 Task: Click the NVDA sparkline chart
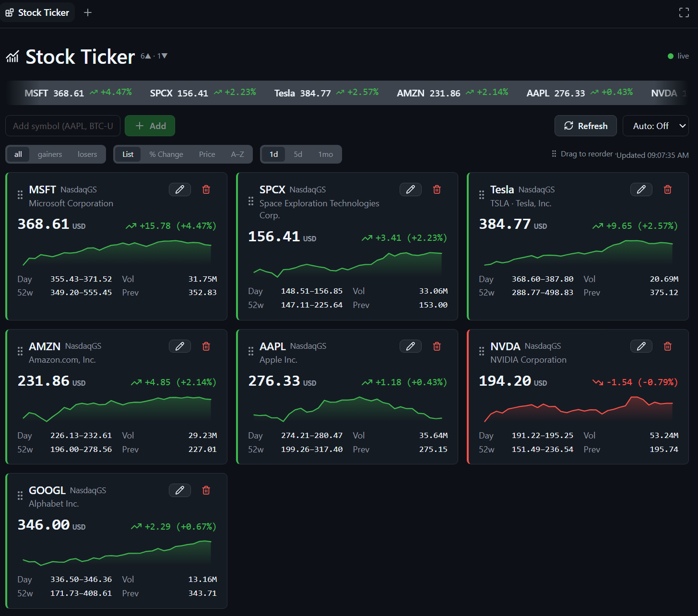click(579, 409)
